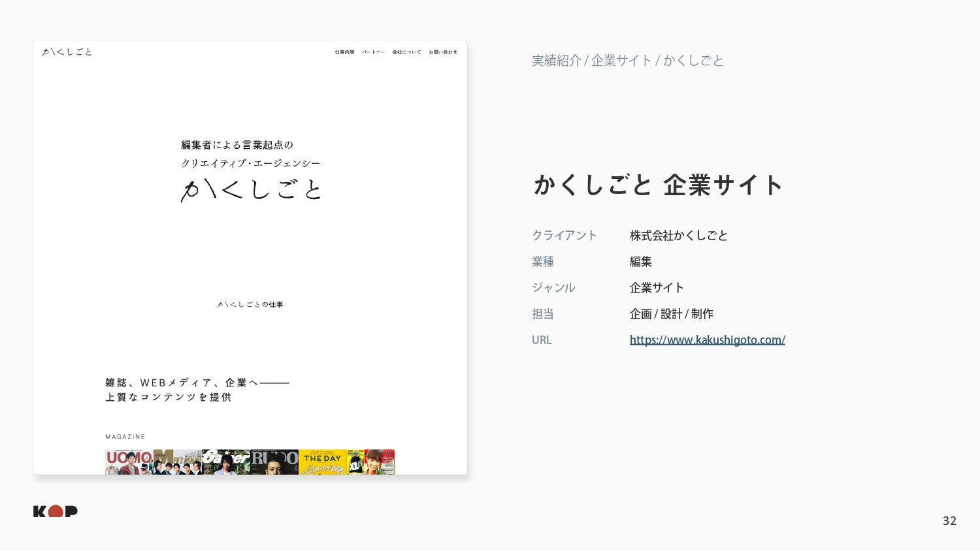Open the kakushigoto.com URL link
980x551 pixels.
[x=708, y=339]
